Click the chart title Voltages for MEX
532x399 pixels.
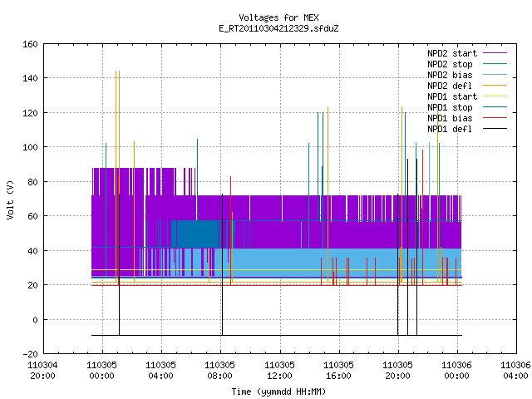278,17
